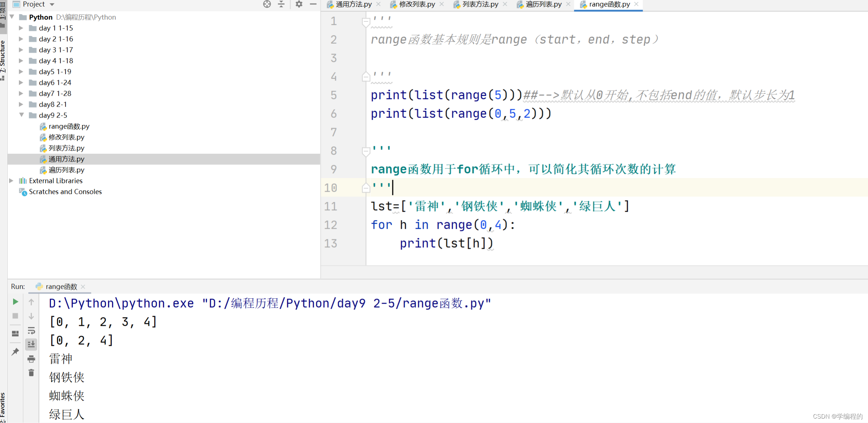Screen dimensions: 868x423
Task: Click console output line 钢铁侠
Action: [67, 377]
